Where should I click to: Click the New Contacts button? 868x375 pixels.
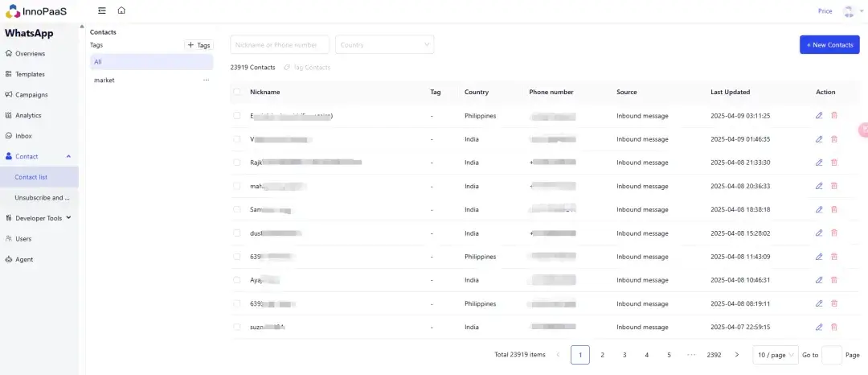[x=829, y=45]
